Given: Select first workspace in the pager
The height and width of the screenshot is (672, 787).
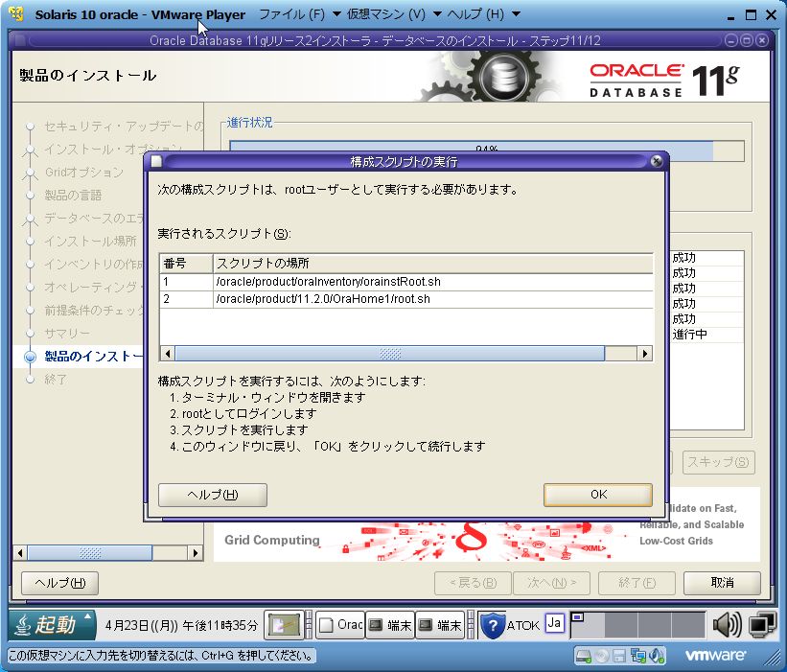Looking at the screenshot, I should click(x=588, y=625).
